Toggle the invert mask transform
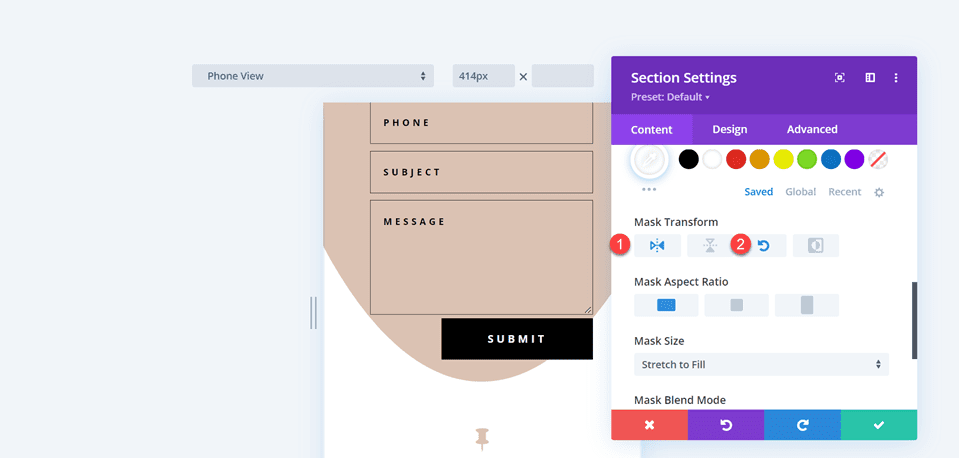 click(x=815, y=246)
